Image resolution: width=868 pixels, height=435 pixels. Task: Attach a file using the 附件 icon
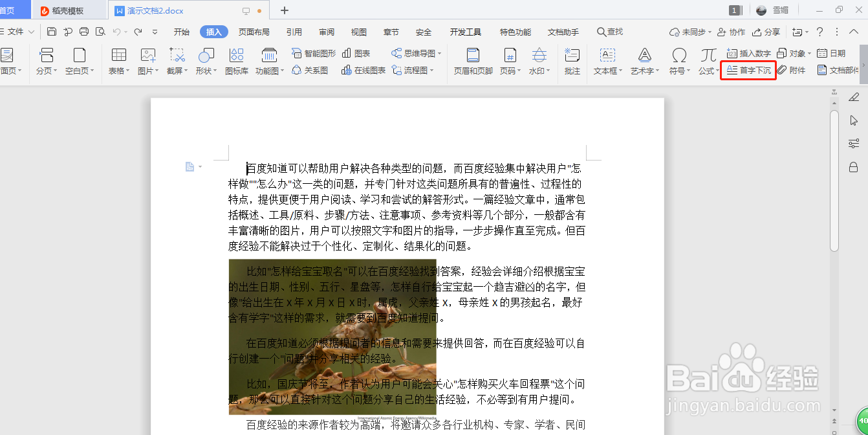tap(792, 71)
